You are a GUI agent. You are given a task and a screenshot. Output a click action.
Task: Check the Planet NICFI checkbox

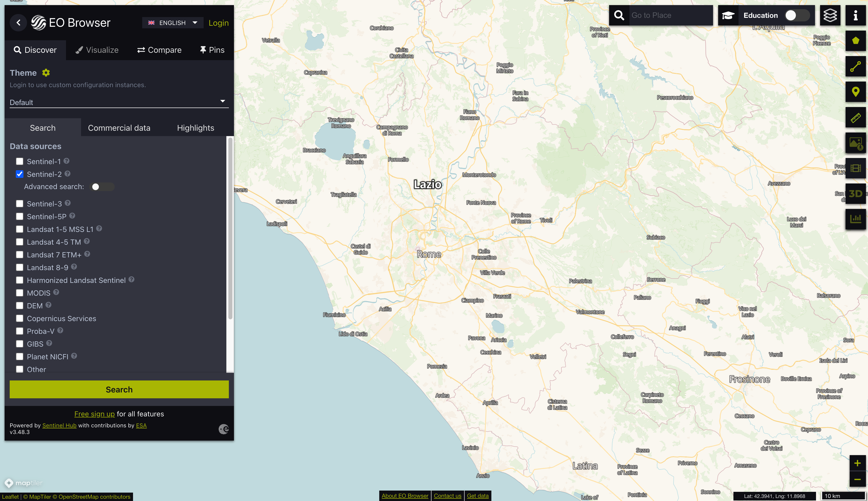pos(20,357)
